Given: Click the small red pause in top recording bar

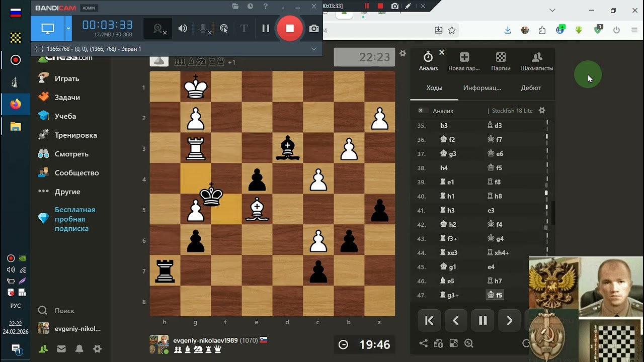Looking at the screenshot, I should point(367,6).
